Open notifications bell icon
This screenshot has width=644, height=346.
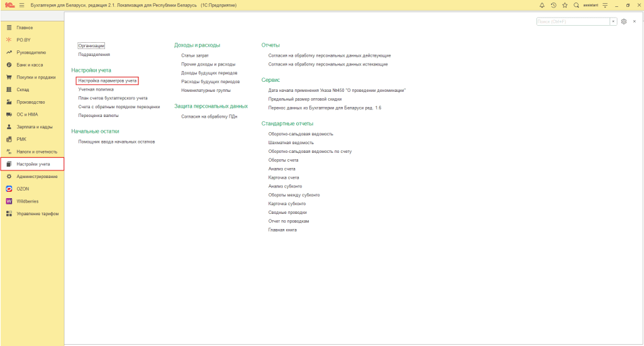pos(542,5)
